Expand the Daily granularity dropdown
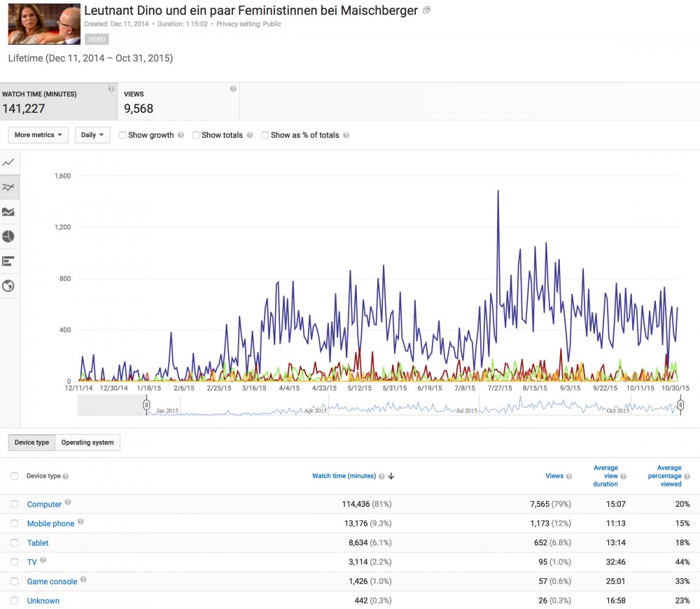Screen dimensions: 700x609 click(x=92, y=135)
